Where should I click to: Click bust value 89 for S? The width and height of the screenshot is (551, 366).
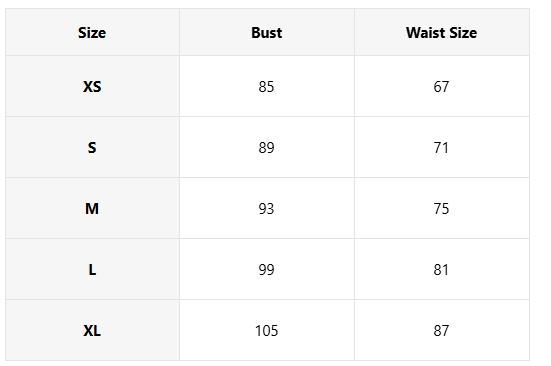point(266,148)
